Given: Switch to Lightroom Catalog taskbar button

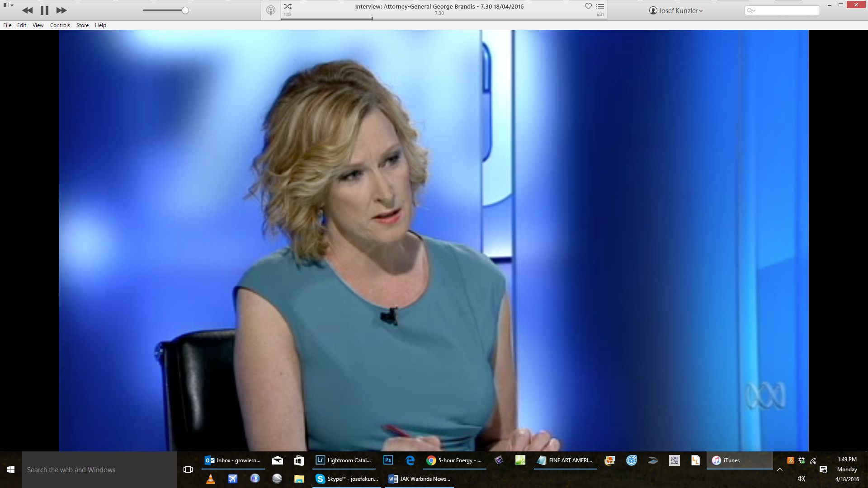Looking at the screenshot, I should (344, 460).
